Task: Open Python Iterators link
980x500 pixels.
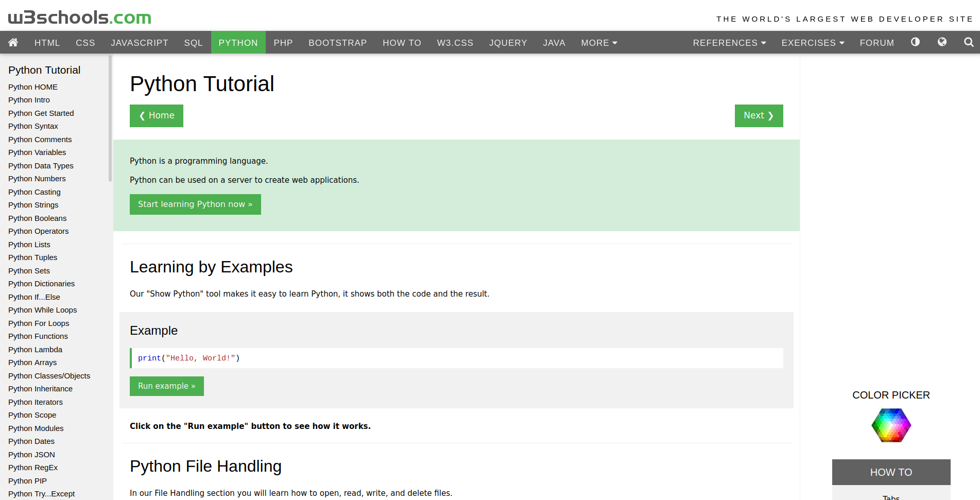Action: pos(36,402)
